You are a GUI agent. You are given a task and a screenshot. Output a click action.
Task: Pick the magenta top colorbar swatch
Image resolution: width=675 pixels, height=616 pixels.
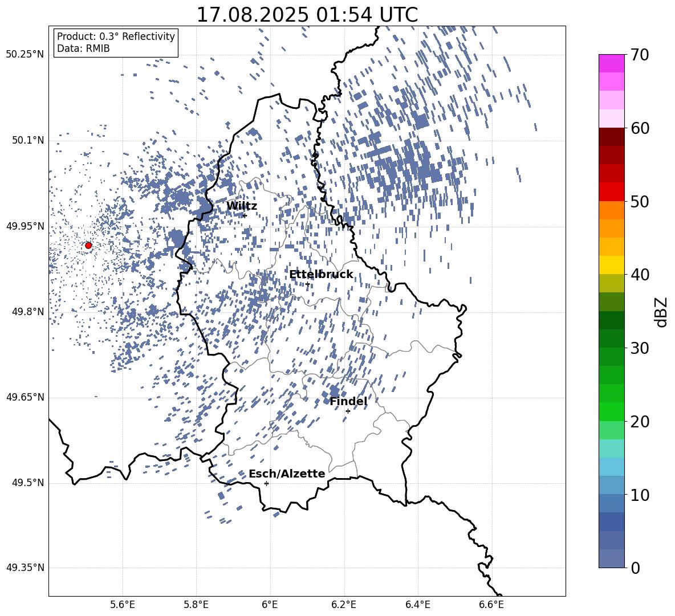[x=611, y=63]
